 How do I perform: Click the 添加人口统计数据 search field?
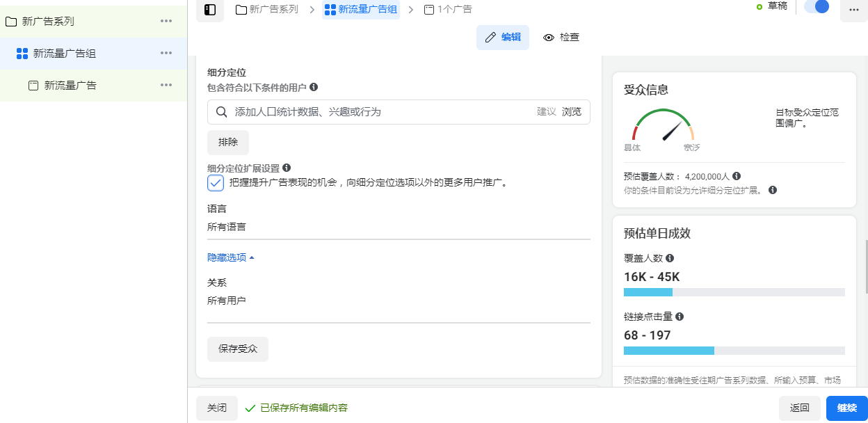[x=383, y=112]
